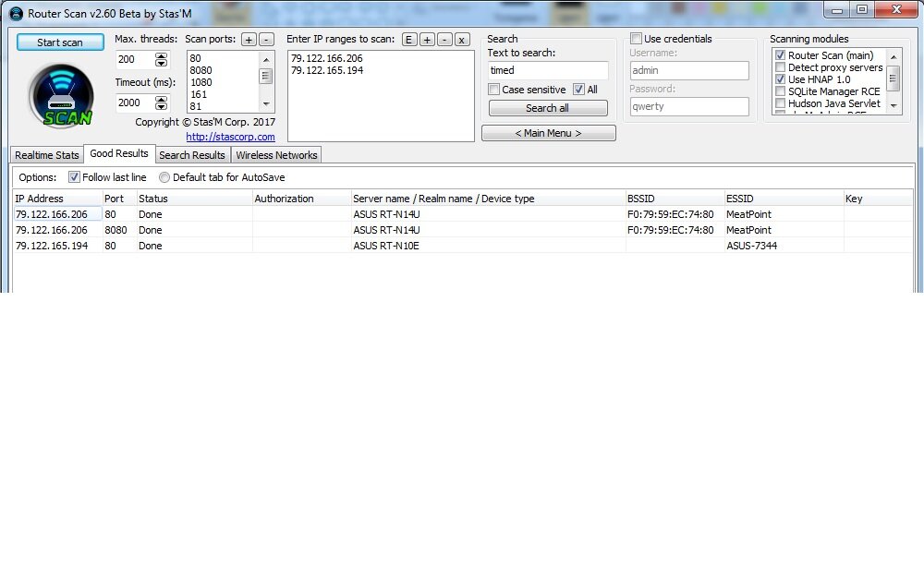Image resolution: width=924 pixels, height=567 pixels.
Task: Add a port with Scan ports plus button
Action: click(x=249, y=40)
